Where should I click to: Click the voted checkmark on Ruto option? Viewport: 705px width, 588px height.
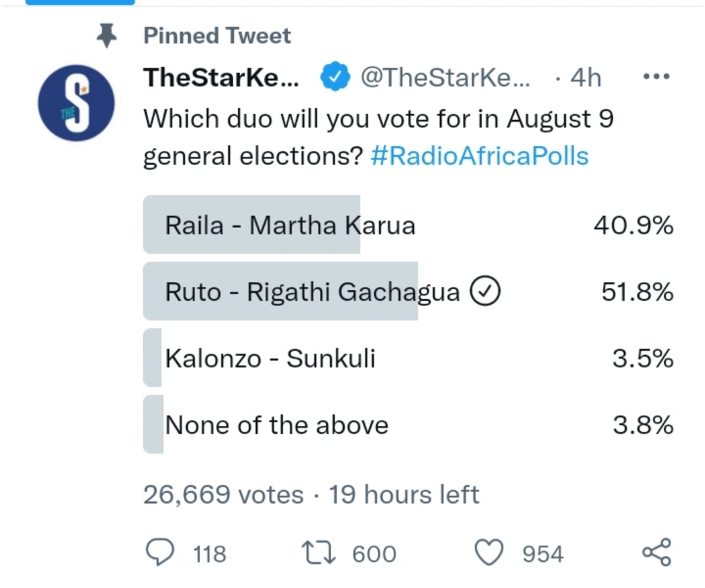tap(485, 292)
